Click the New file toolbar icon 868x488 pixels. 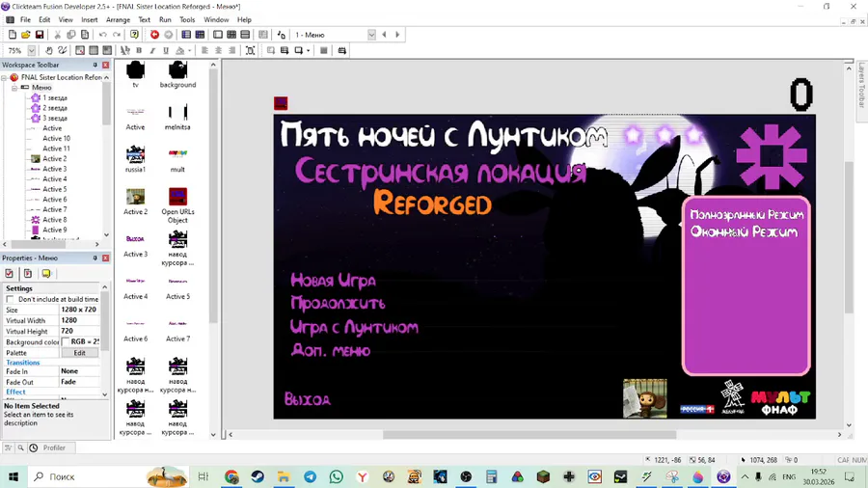pyautogui.click(x=13, y=35)
